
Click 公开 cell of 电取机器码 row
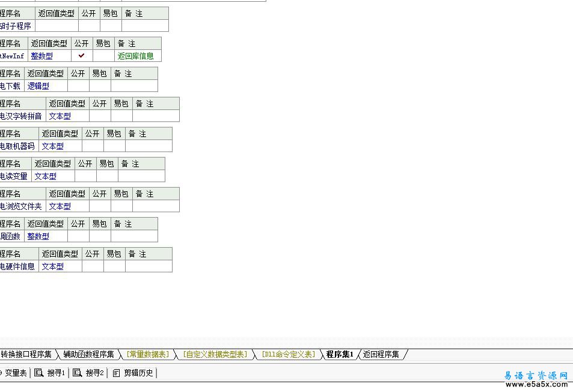click(93, 145)
